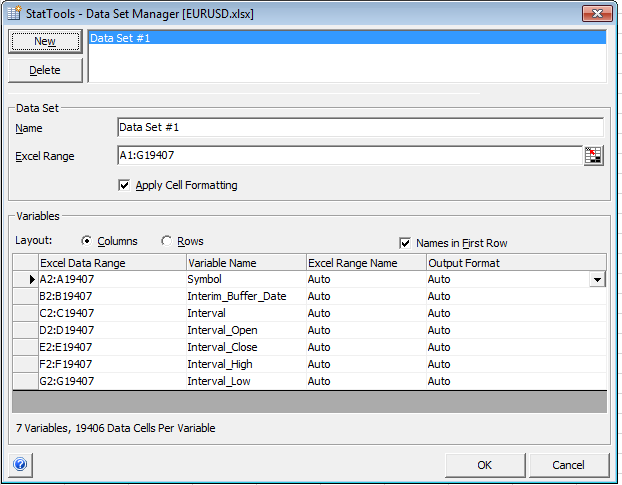Viewport: 622px width, 485px height.
Task: Click Output Format Auto for Interim_Buffer_Date
Action: tap(516, 296)
